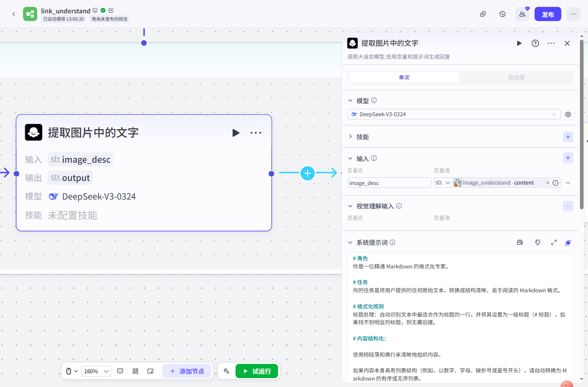Image resolution: width=588 pixels, height=387 pixels.
Task: Click the green 试运行 button
Action: 257,371
